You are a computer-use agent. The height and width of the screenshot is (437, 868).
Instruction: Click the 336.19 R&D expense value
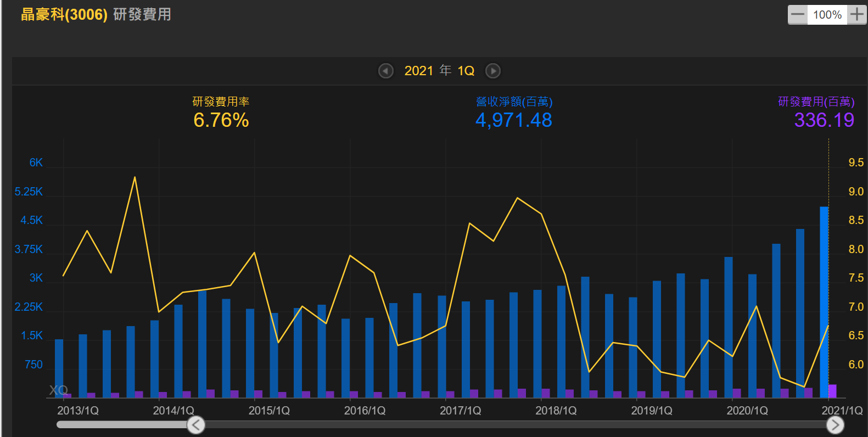point(824,120)
